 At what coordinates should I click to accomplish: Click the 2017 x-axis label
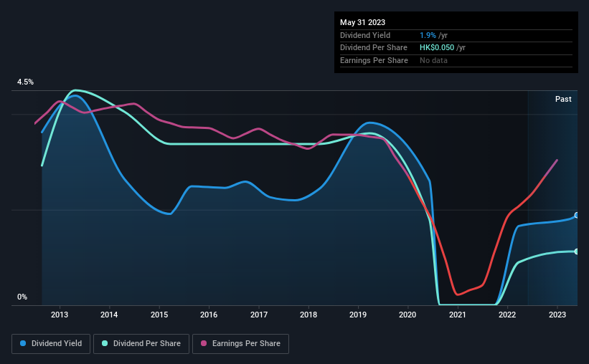tap(259, 315)
